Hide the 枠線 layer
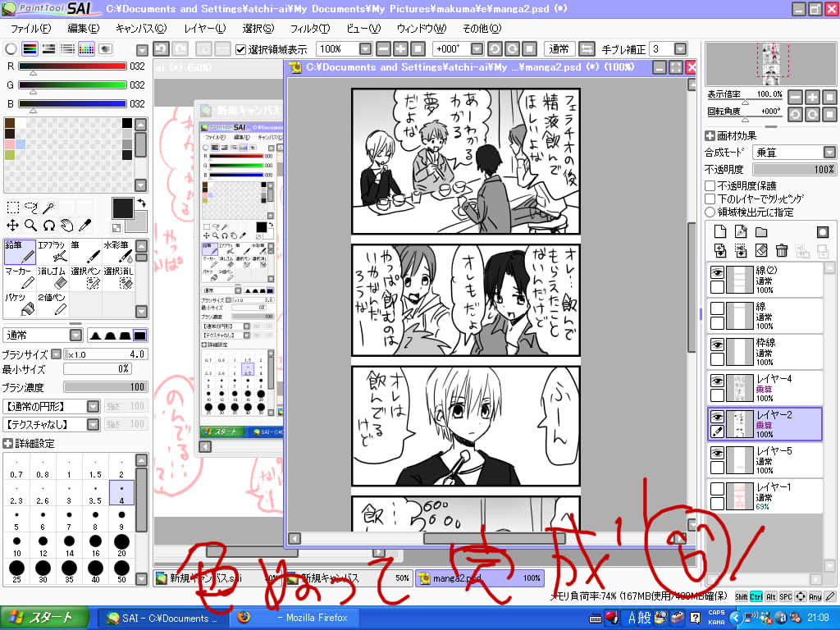Image resolution: width=840 pixels, height=630 pixels. 717,345
